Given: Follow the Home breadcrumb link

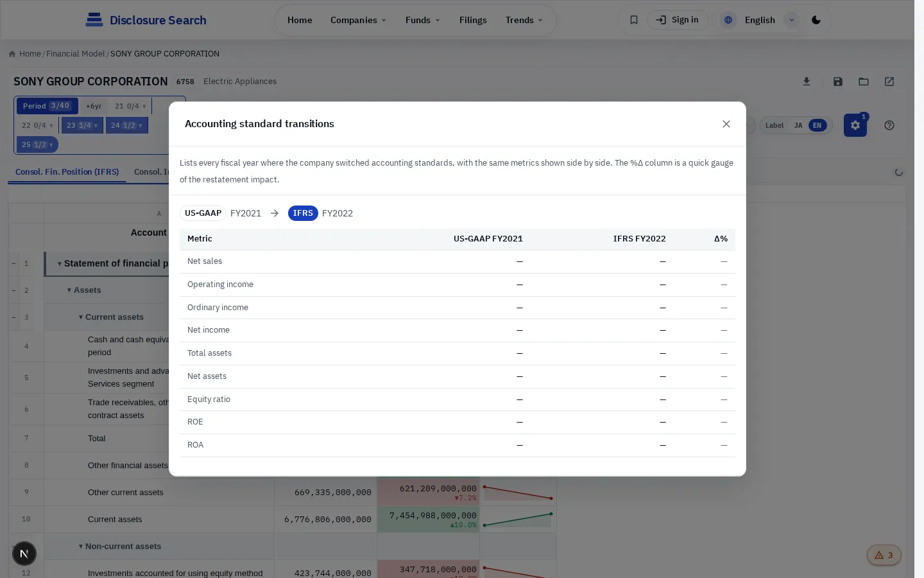Looking at the screenshot, I should [30, 54].
